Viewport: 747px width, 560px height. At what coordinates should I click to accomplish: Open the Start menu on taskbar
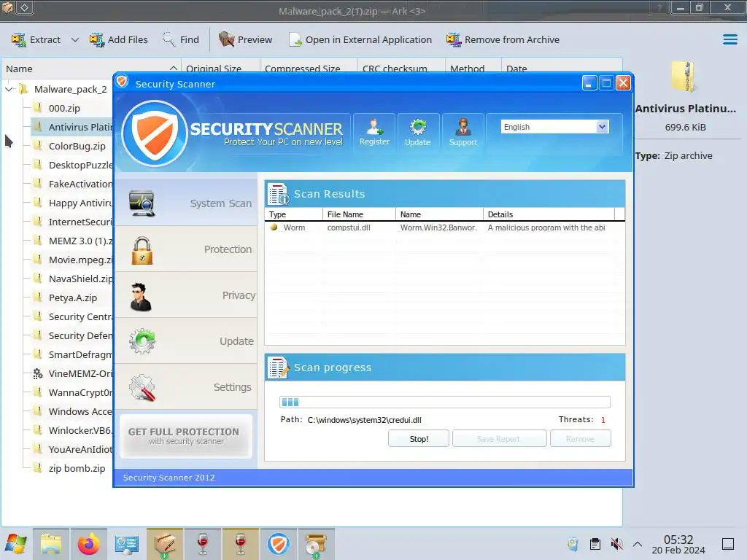[16, 544]
